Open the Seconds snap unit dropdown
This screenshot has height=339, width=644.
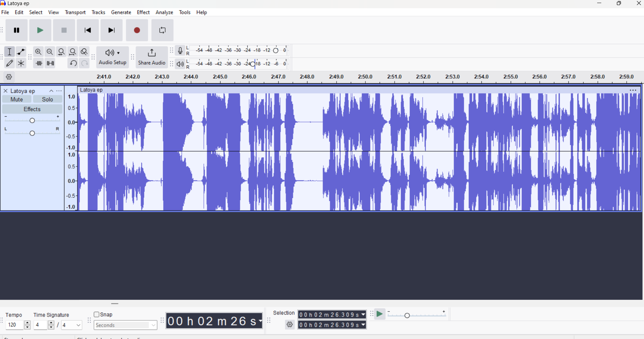click(126, 325)
